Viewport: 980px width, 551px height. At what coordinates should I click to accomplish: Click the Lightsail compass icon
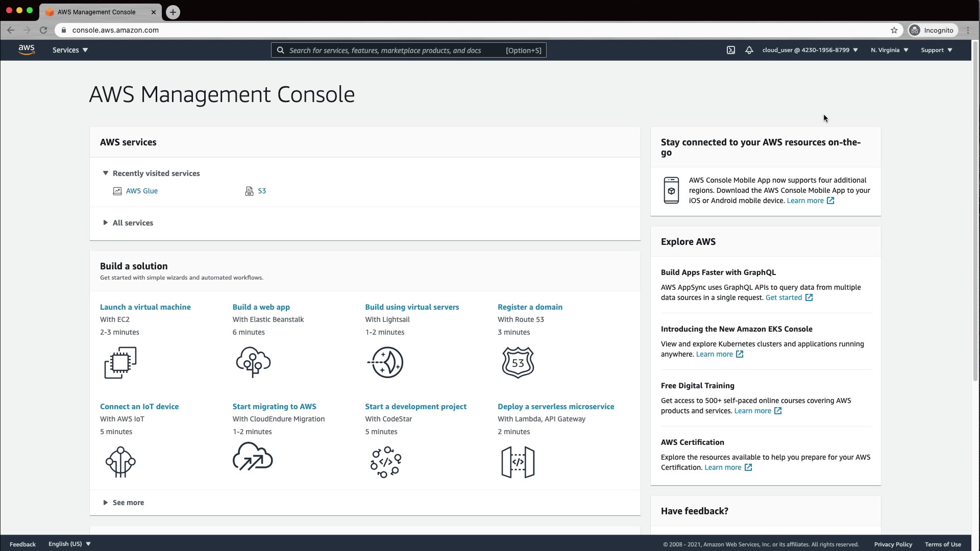(386, 362)
